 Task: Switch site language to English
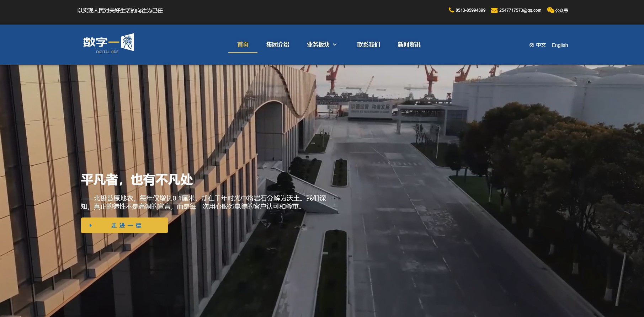tap(559, 45)
